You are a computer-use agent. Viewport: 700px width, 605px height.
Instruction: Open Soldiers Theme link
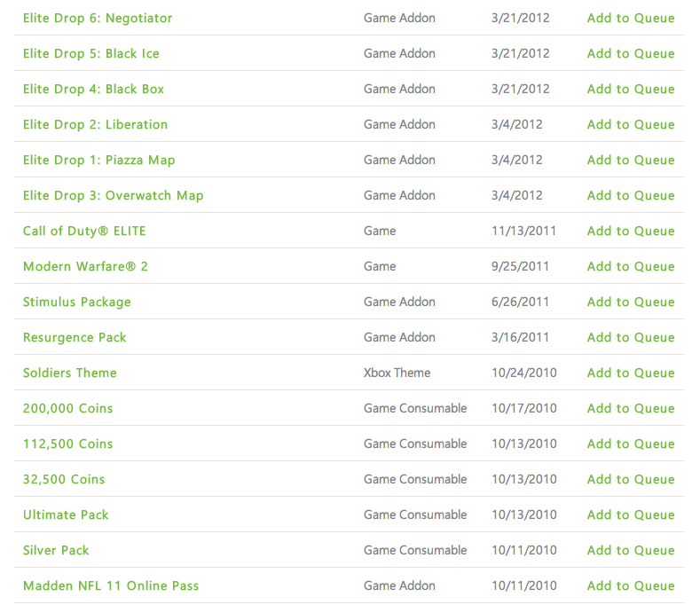coord(69,373)
